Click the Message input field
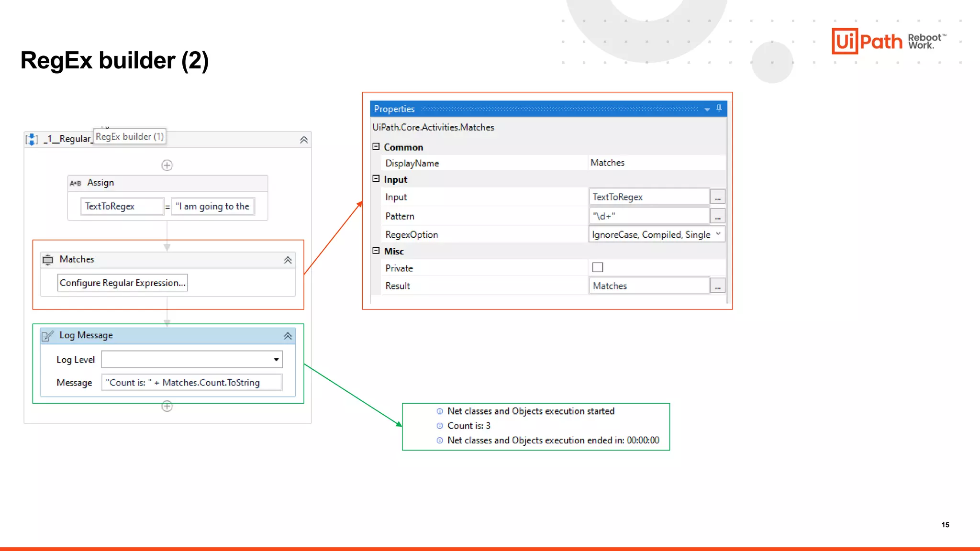 pos(191,383)
